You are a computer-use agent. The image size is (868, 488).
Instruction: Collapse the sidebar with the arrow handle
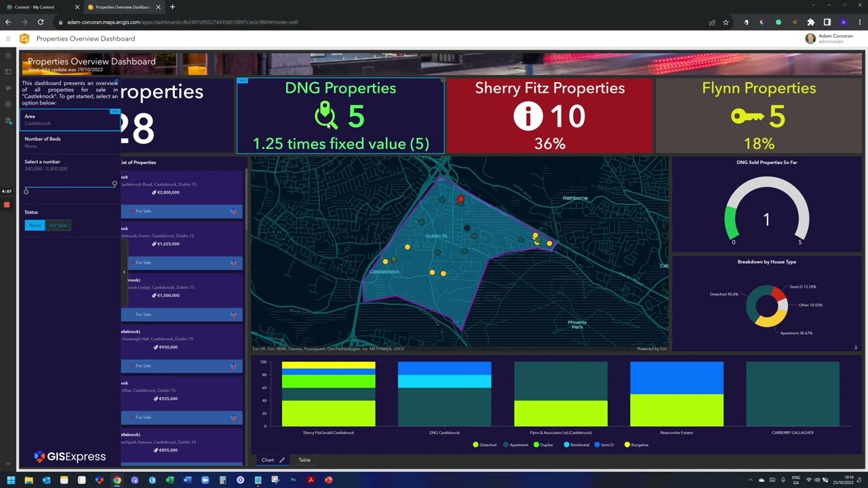(124, 272)
